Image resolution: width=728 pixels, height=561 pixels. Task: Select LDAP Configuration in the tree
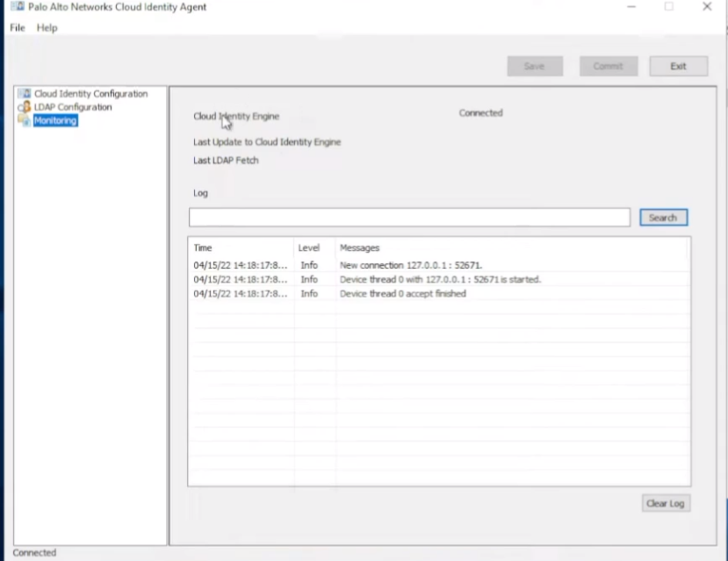coord(73,107)
